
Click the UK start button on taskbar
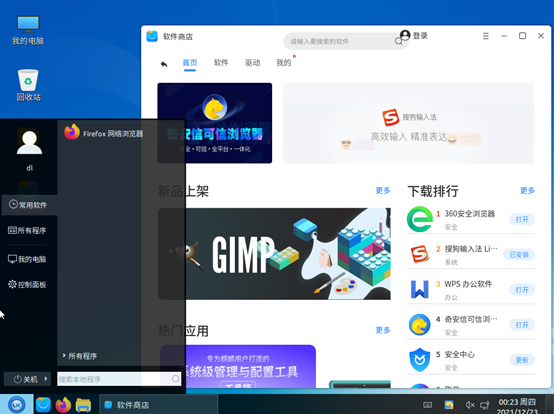pos(17,404)
